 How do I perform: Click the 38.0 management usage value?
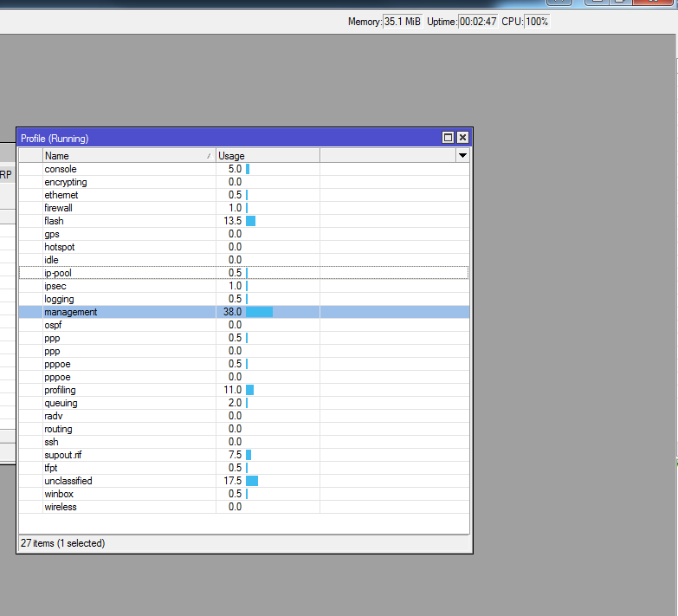(x=233, y=312)
